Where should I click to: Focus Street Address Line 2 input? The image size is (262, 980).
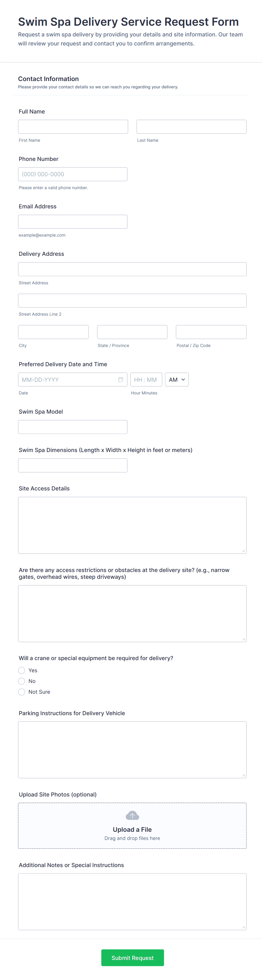[x=132, y=300]
